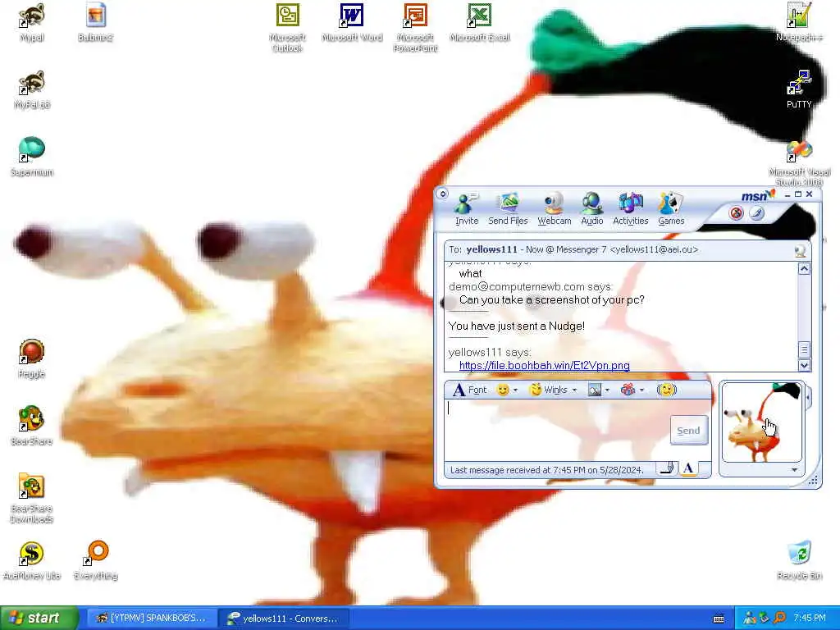Viewport: 840px width, 630px height.
Task: Start a Webcam session
Action: (554, 209)
